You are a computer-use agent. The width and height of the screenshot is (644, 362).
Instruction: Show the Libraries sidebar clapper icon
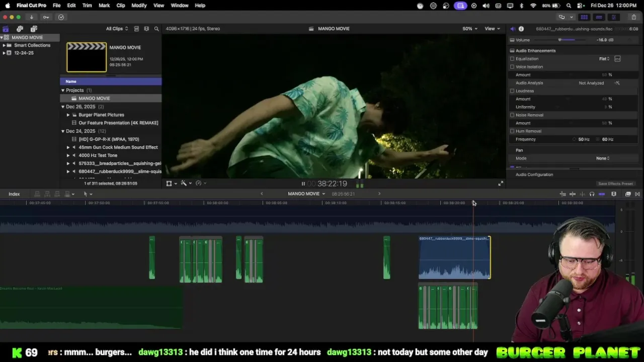click(6, 29)
